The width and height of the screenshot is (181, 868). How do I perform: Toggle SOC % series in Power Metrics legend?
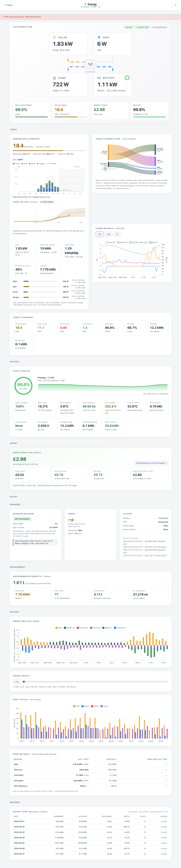tap(154, 242)
